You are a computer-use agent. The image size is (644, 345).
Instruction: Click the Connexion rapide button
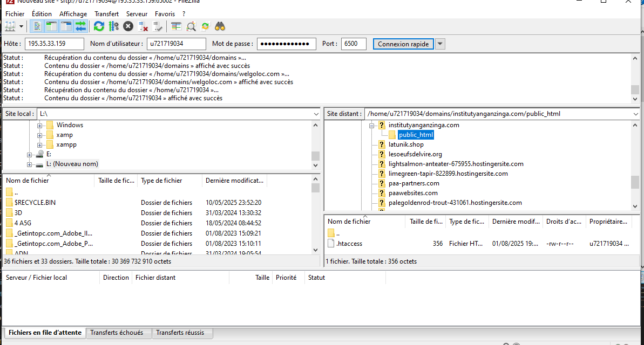pyautogui.click(x=403, y=44)
